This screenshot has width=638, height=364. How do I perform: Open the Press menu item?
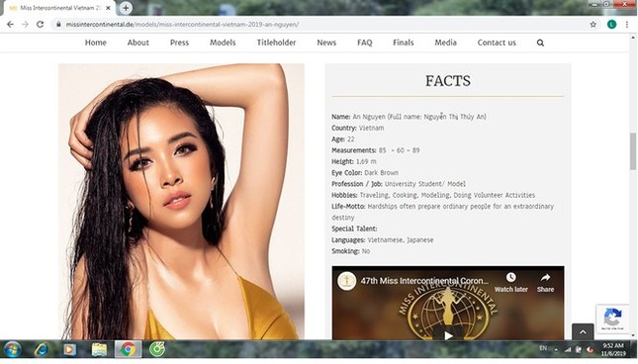tap(179, 43)
